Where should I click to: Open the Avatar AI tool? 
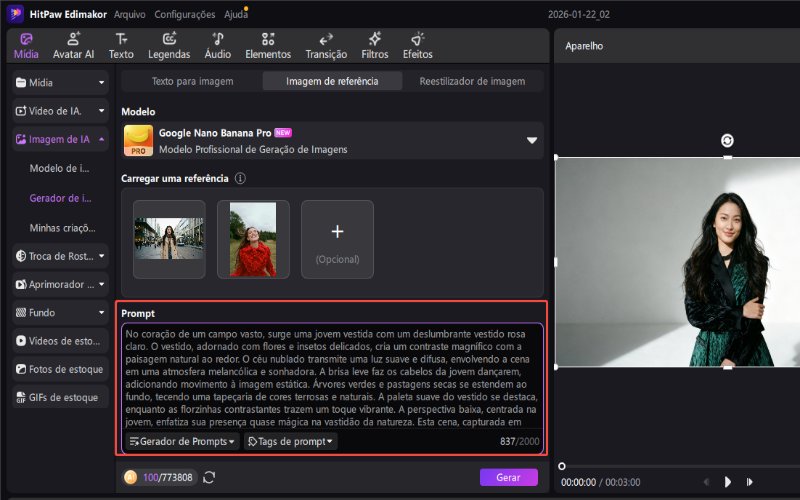[73, 46]
